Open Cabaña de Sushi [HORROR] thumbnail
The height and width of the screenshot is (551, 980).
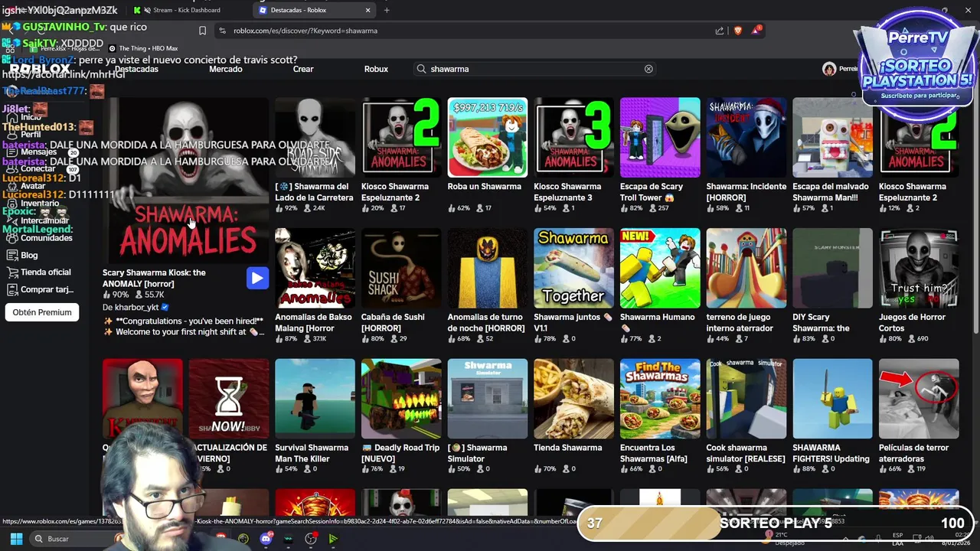pos(401,268)
